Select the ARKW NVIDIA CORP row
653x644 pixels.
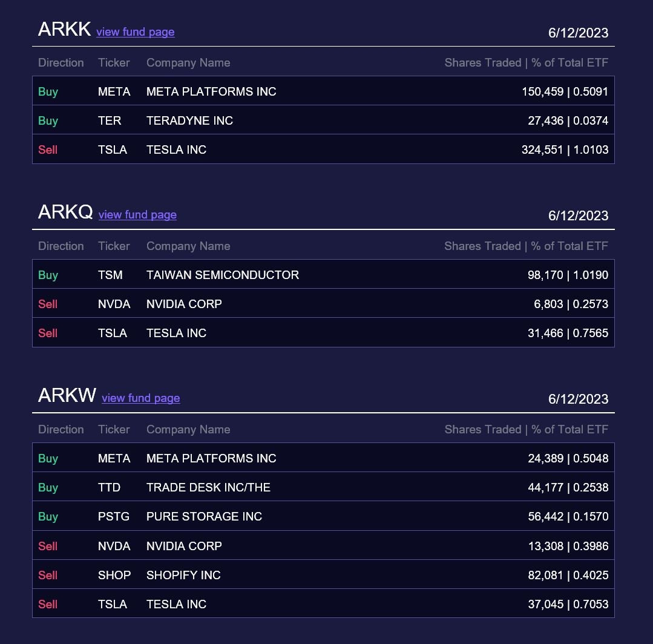pos(323,545)
